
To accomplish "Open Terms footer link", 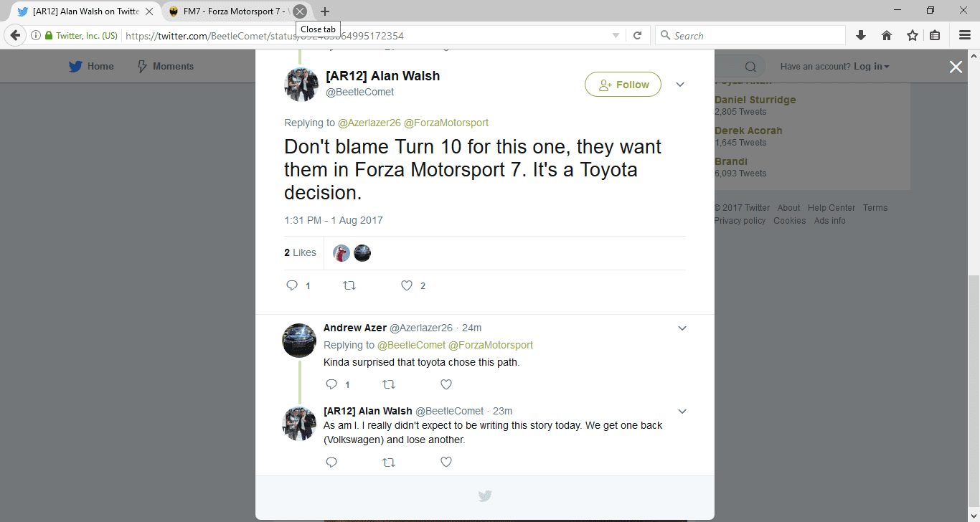I will coord(875,208).
